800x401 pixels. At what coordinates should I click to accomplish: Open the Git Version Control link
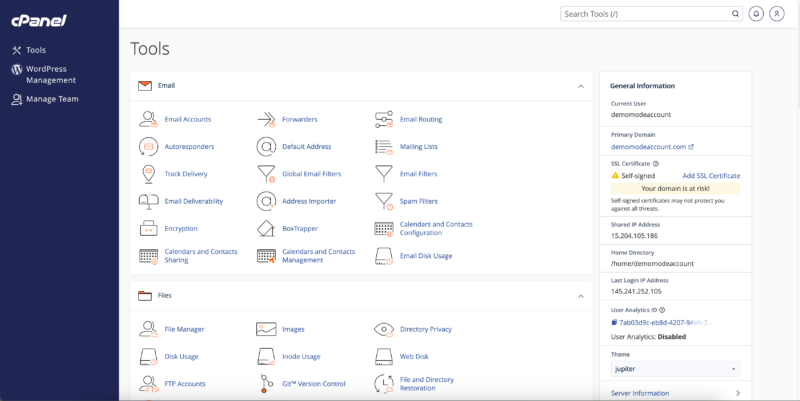(314, 384)
